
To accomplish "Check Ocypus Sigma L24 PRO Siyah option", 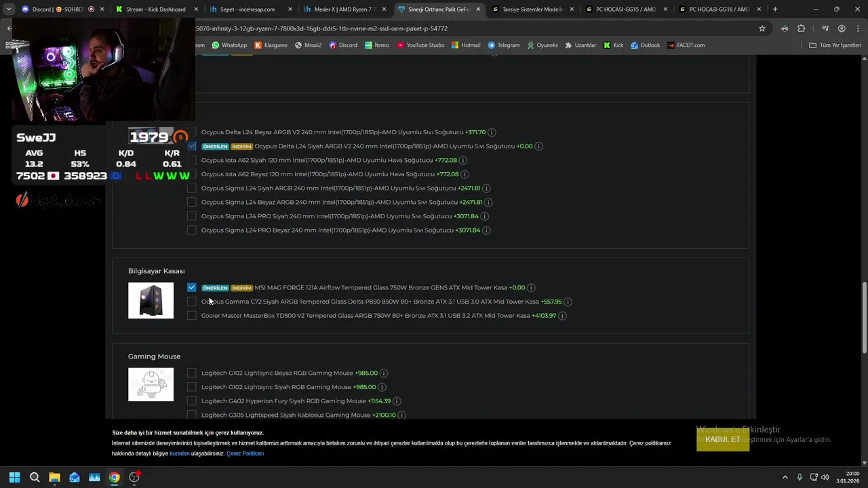I will coord(192,216).
